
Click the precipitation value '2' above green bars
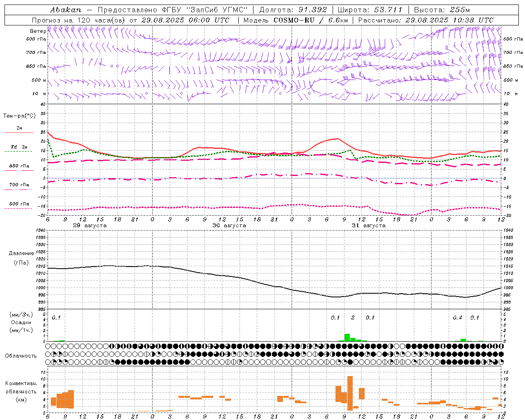click(x=353, y=318)
